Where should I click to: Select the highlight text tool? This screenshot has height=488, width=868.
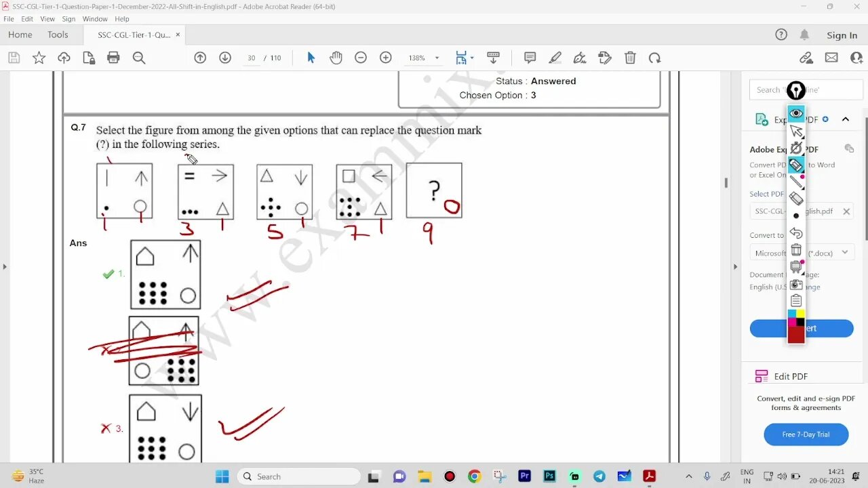(x=555, y=58)
